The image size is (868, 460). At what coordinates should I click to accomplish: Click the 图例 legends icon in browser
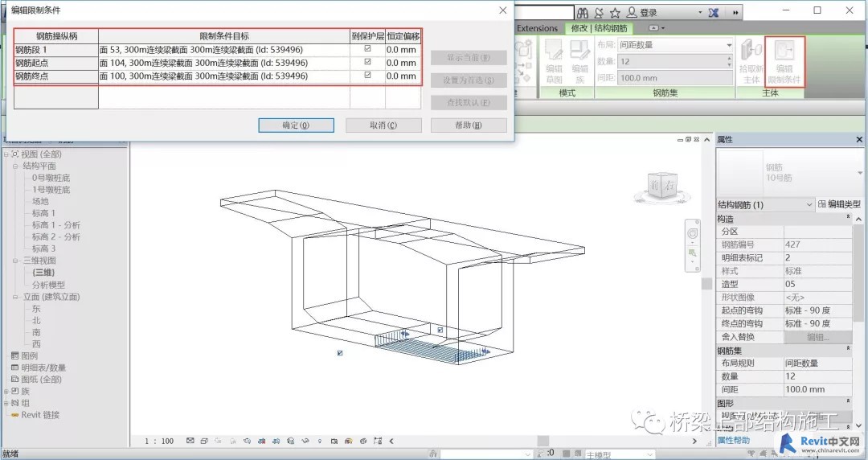pos(15,355)
